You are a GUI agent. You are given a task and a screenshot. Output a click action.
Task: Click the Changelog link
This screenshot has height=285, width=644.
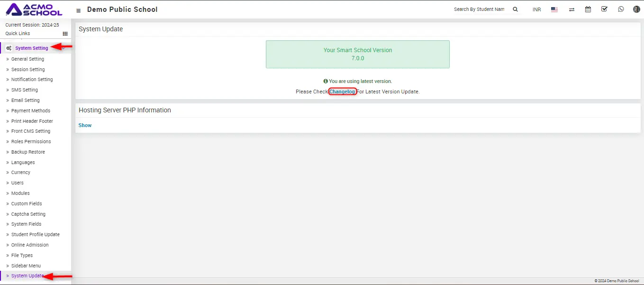[342, 92]
